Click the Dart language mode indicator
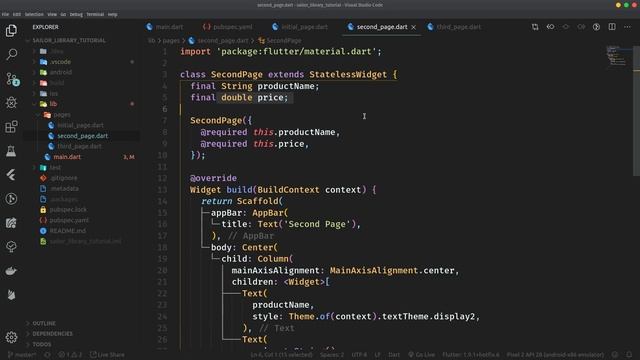Image resolution: width=640 pixels, height=360 pixels. click(394, 355)
